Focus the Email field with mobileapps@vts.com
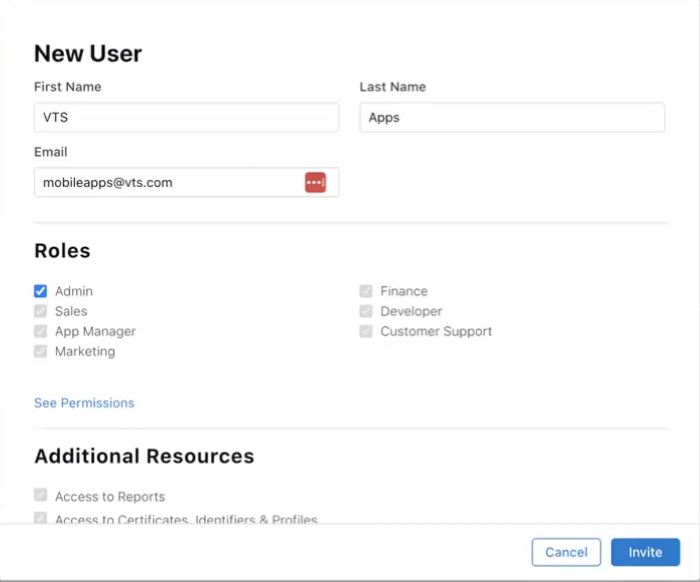 click(x=187, y=183)
